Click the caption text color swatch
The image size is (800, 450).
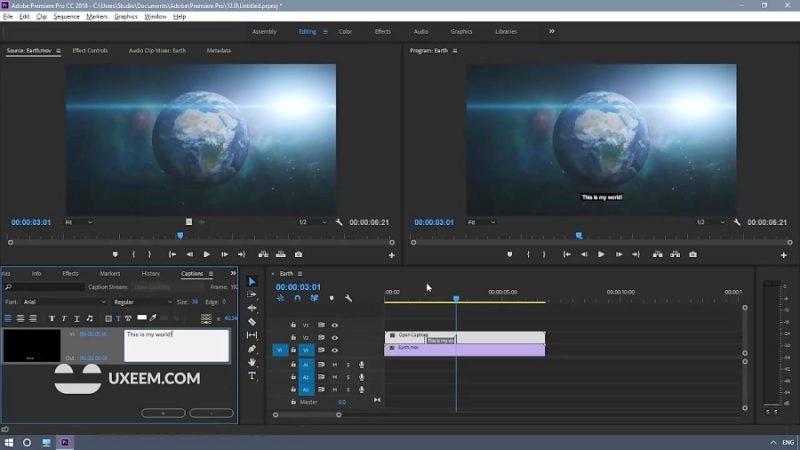click(x=141, y=318)
